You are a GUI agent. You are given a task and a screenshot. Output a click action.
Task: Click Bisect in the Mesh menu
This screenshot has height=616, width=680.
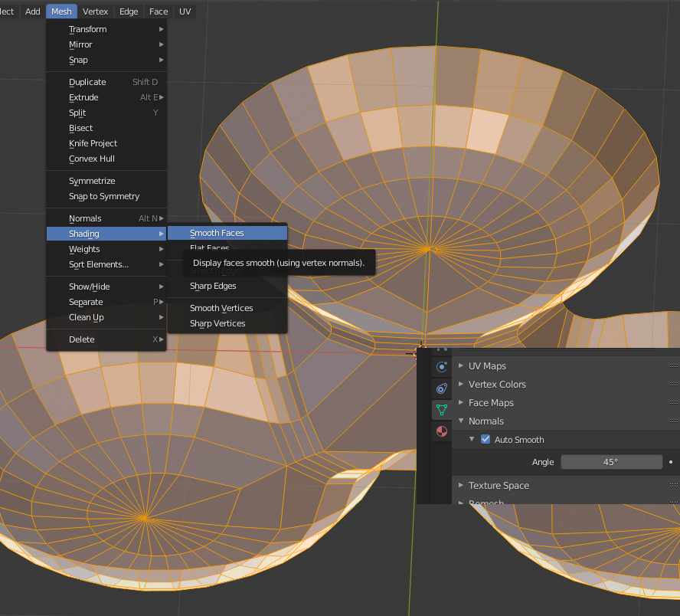[80, 128]
